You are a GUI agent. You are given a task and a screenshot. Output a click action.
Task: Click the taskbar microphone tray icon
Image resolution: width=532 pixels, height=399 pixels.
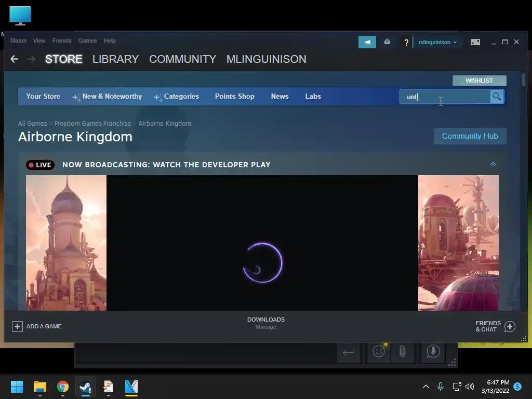441,386
